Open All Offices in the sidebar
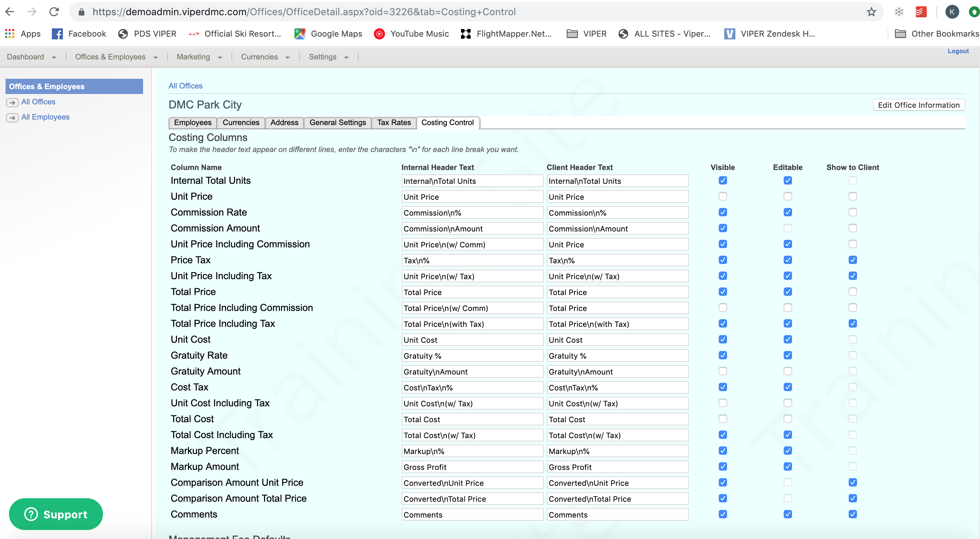980x539 pixels. (x=38, y=102)
